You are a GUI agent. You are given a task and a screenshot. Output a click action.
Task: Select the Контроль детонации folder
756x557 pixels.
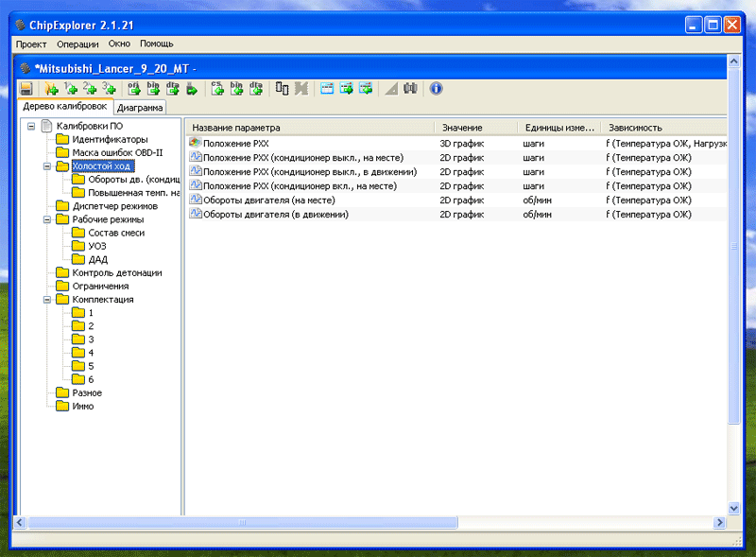(116, 272)
